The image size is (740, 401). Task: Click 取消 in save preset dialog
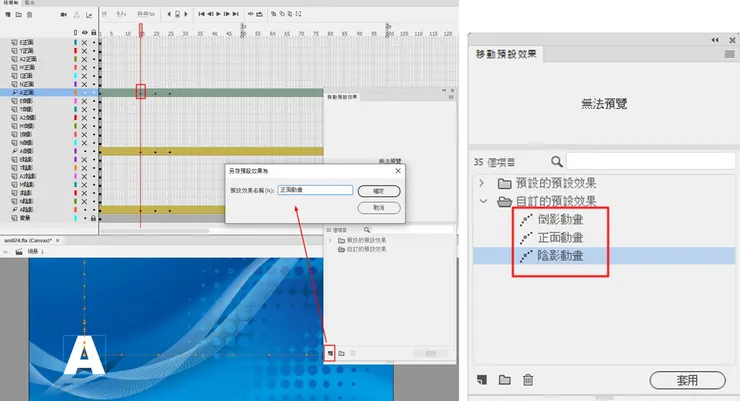379,208
